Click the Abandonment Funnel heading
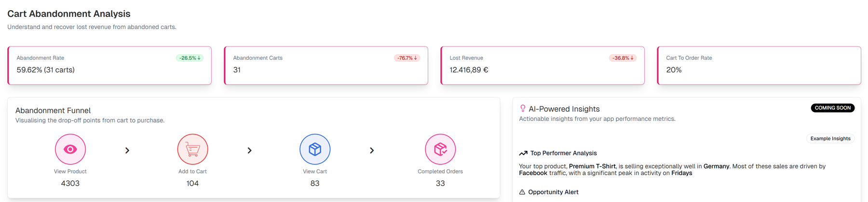Screen dimensions: 868x202 pyautogui.click(x=53, y=111)
